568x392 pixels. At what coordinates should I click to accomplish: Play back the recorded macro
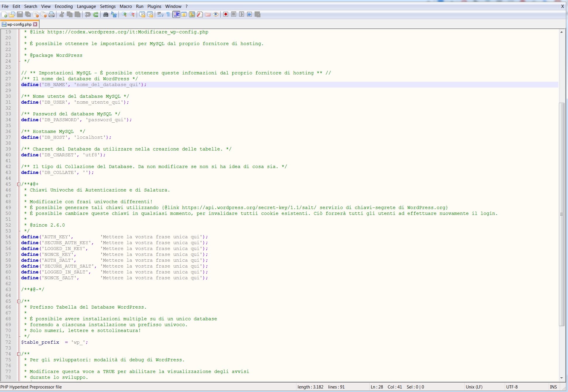[241, 14]
